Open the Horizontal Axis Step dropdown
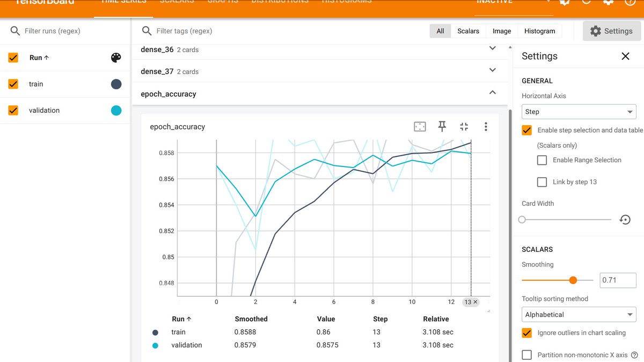 tap(579, 112)
